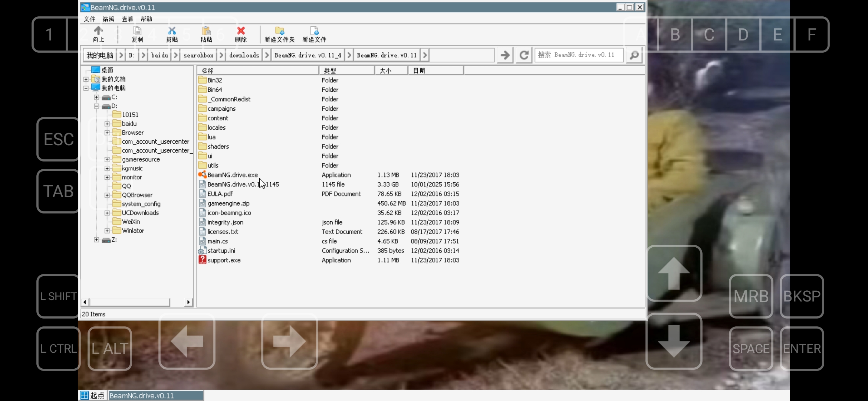Click the New File (新建文件) icon
Viewport: 868px width, 401px height.
click(x=314, y=31)
